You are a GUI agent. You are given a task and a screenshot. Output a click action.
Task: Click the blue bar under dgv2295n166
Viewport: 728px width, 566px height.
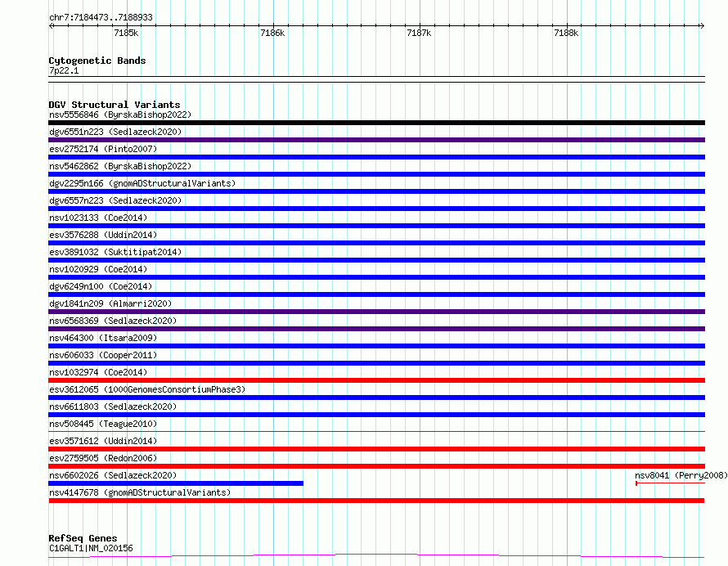tap(376, 191)
